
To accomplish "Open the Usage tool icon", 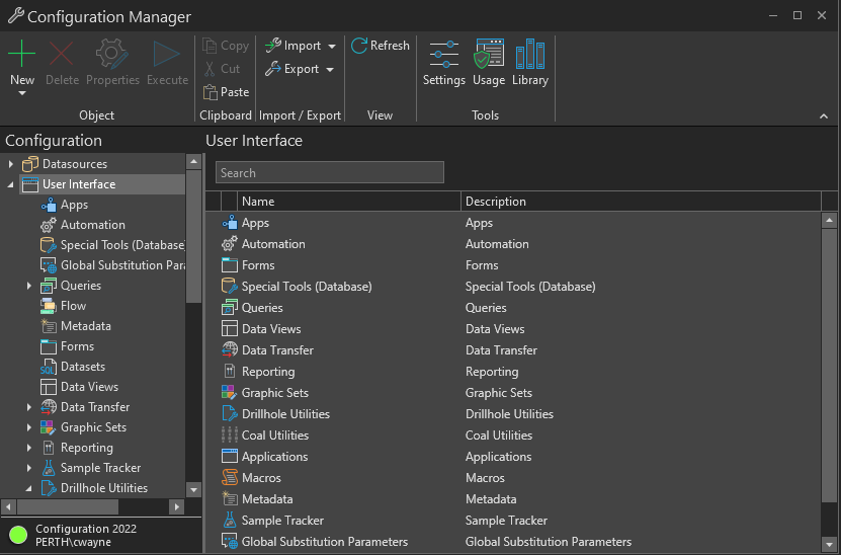I will coord(488,63).
